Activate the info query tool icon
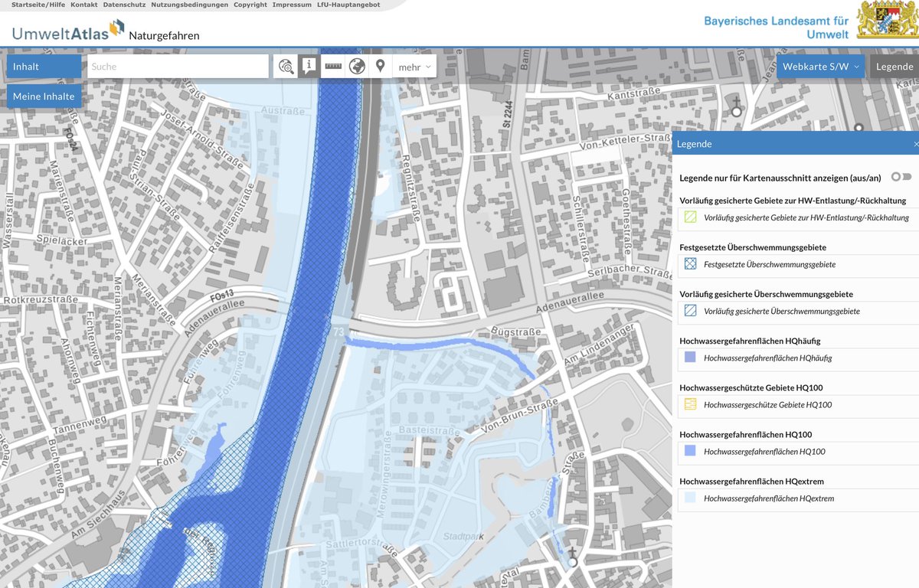919x588 pixels. coord(309,67)
